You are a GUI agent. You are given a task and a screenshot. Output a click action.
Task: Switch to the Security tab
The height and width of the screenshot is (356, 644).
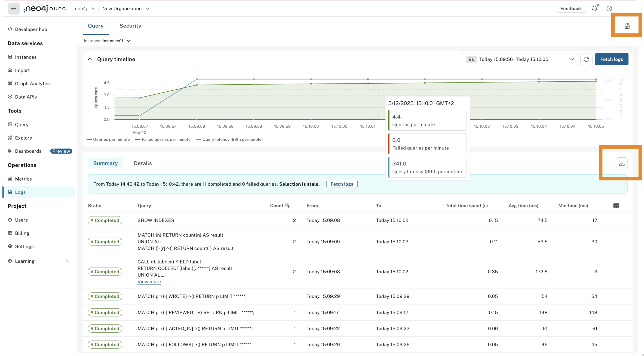(x=130, y=26)
